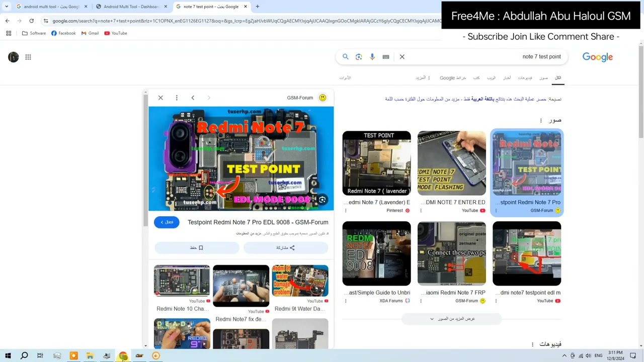This screenshot has width=644, height=362.
Task: Open three-dot menu beside فيديوهات heading
Action: [532, 344]
